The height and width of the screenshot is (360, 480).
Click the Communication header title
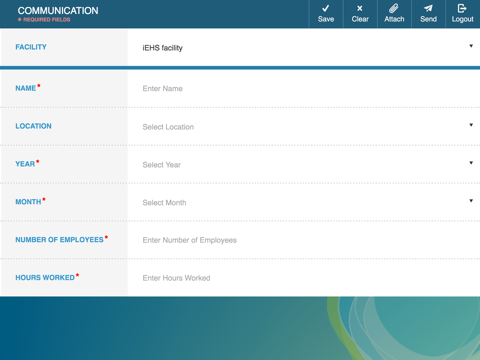[58, 11]
